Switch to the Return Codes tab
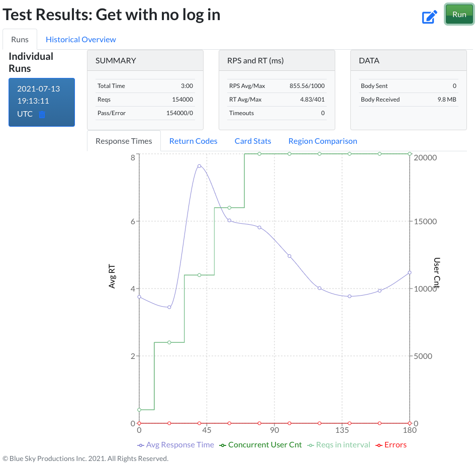Image resolution: width=476 pixels, height=466 pixels. (x=193, y=141)
